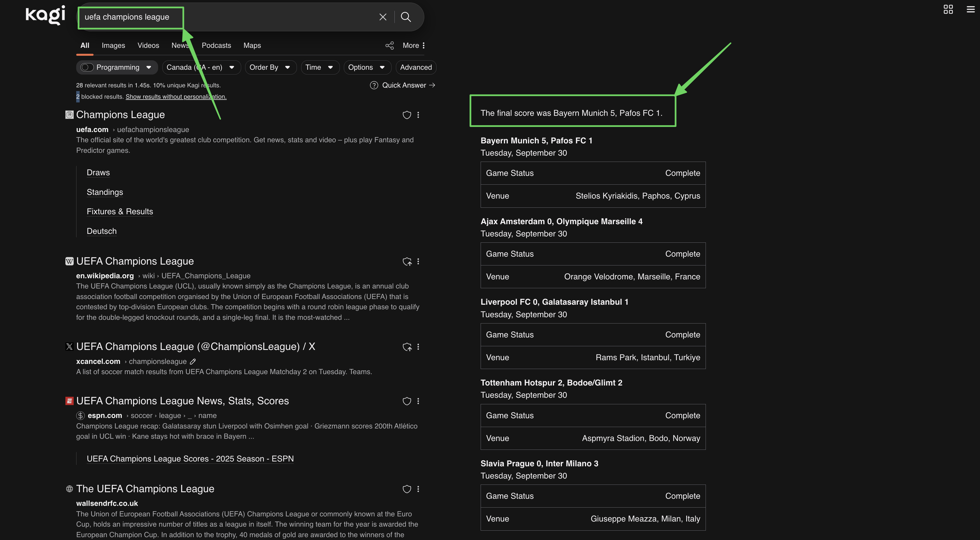Viewport: 980px width, 540px height.
Task: Open three-dot menu for Wikipedia result
Action: [418, 261]
